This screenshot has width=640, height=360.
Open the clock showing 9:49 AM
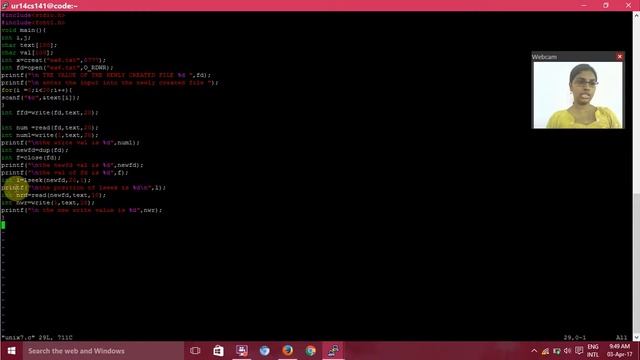click(x=619, y=351)
